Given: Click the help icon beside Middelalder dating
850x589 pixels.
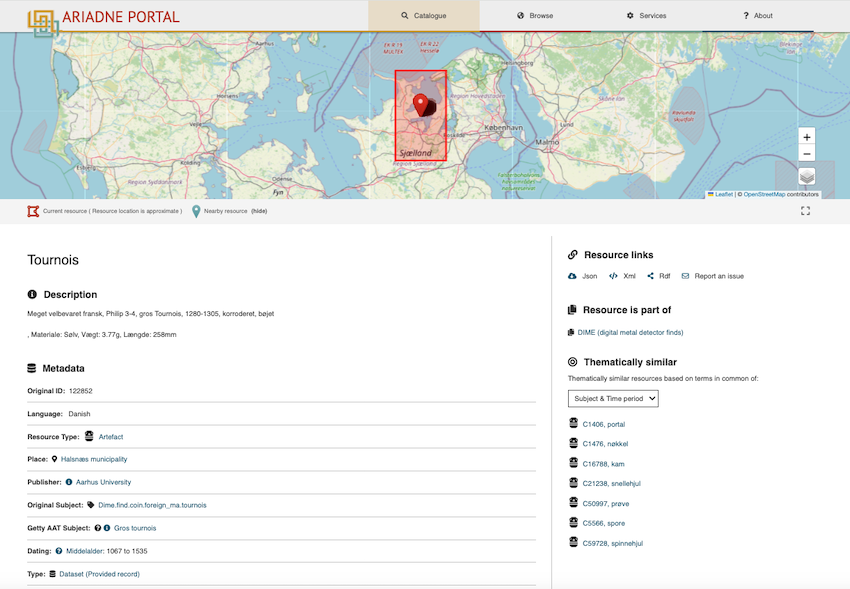Looking at the screenshot, I should (x=59, y=551).
